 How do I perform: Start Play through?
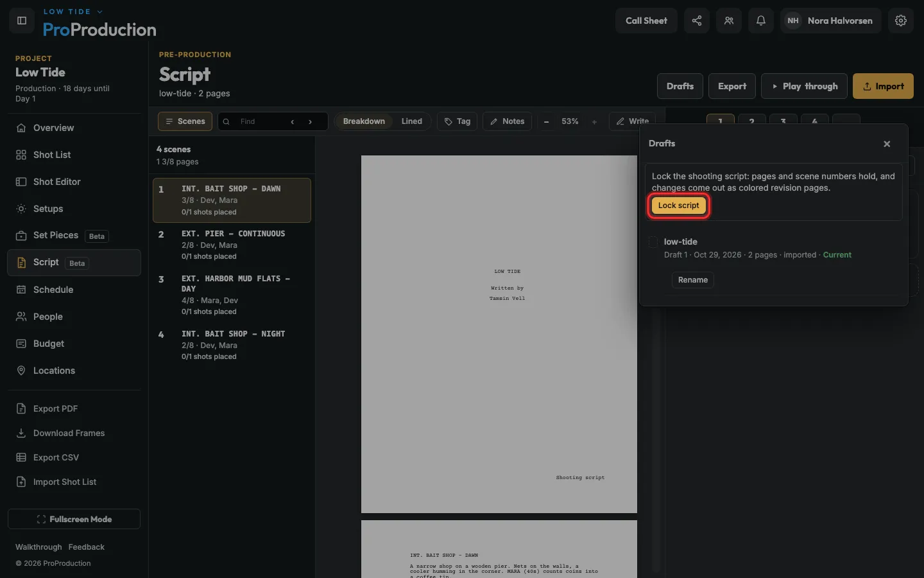point(804,86)
